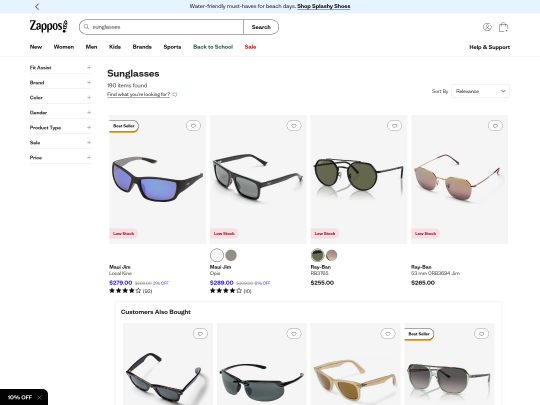Screen dimensions: 540x405
Task: Expand the Brand filter
Action: [x=60, y=83]
